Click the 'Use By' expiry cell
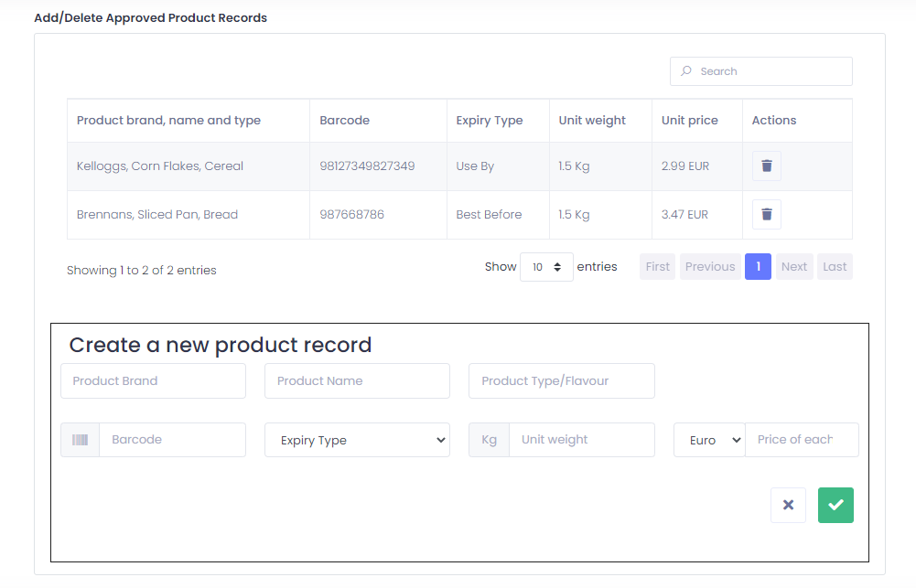The image size is (916, 588). [x=498, y=166]
